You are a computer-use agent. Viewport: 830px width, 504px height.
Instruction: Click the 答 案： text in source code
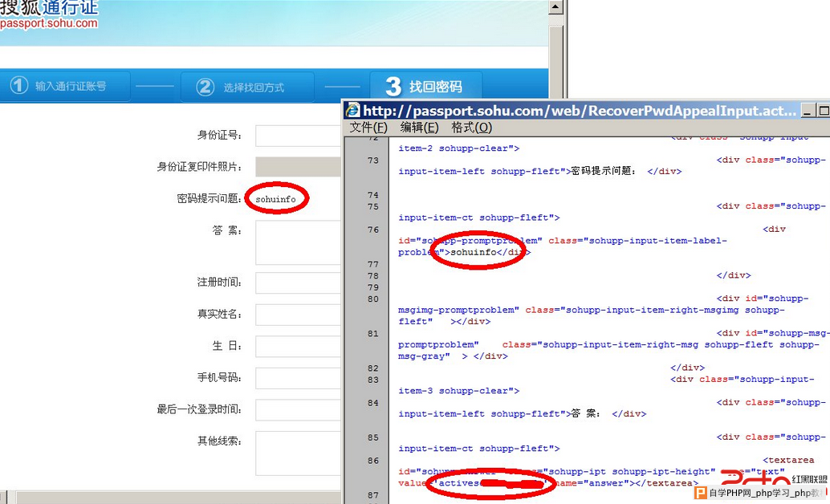[x=585, y=413]
